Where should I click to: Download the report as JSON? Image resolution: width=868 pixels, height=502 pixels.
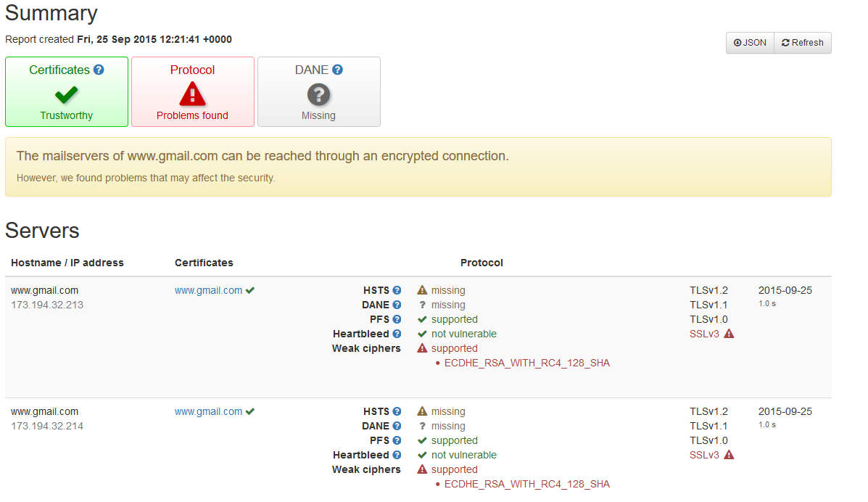pos(750,43)
